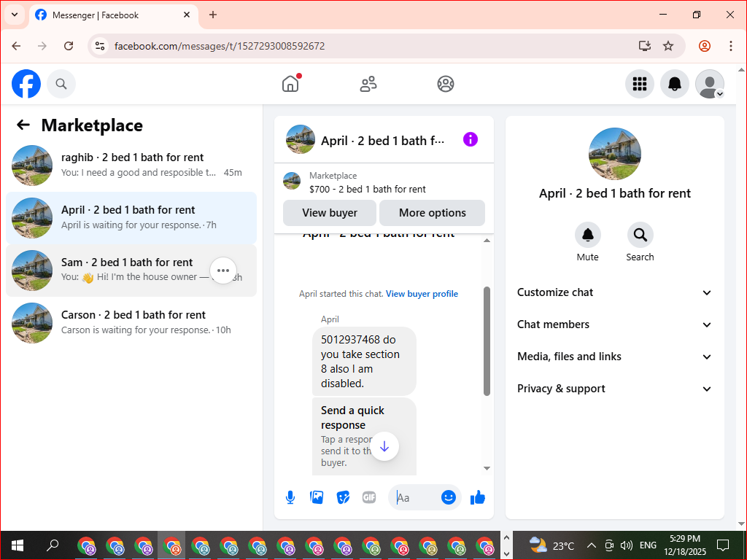Click the chat scrollbar up arrow
Screen dimensions: 747x560
[x=487, y=241]
